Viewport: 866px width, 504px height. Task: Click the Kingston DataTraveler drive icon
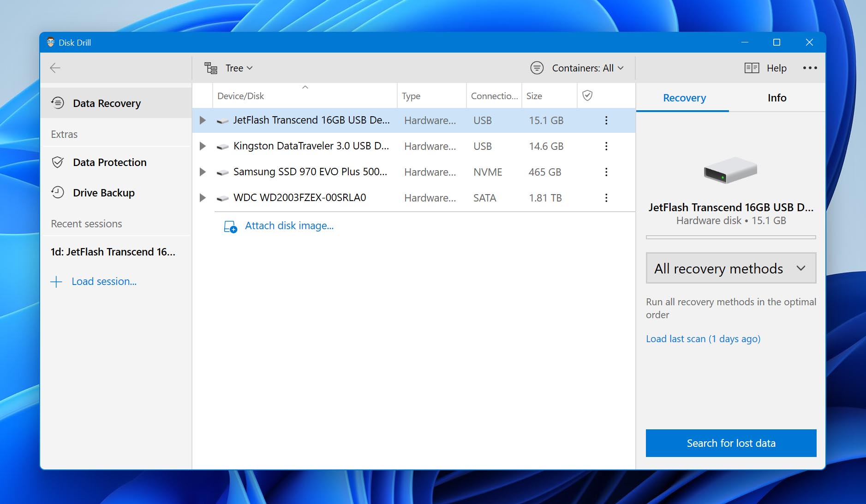(223, 147)
